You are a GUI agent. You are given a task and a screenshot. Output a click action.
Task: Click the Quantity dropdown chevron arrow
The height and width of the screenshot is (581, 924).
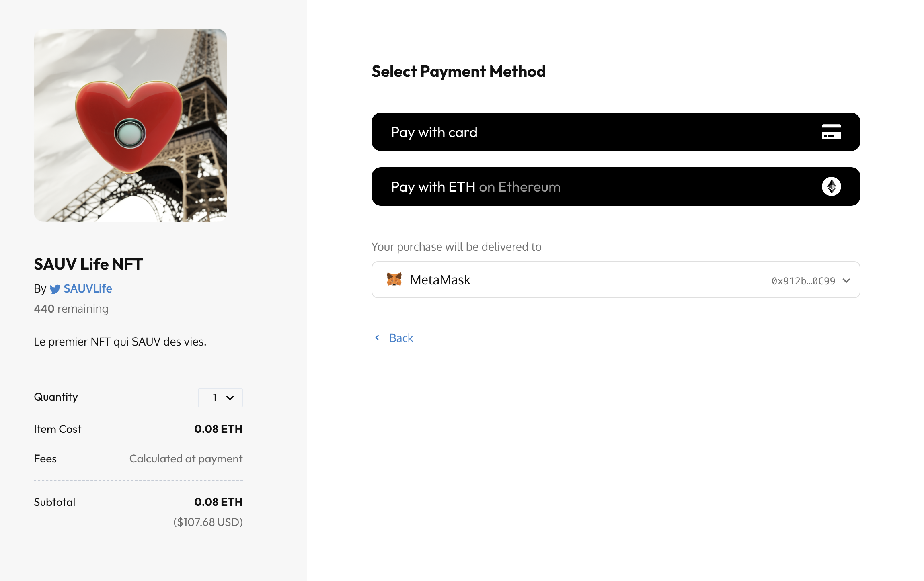[x=230, y=398]
